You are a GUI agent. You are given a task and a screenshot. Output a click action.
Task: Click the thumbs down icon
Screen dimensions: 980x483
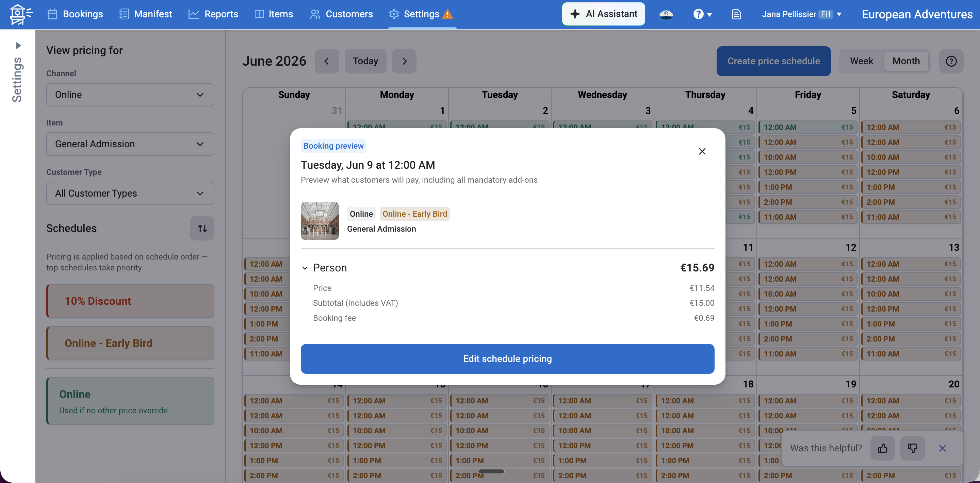point(912,448)
